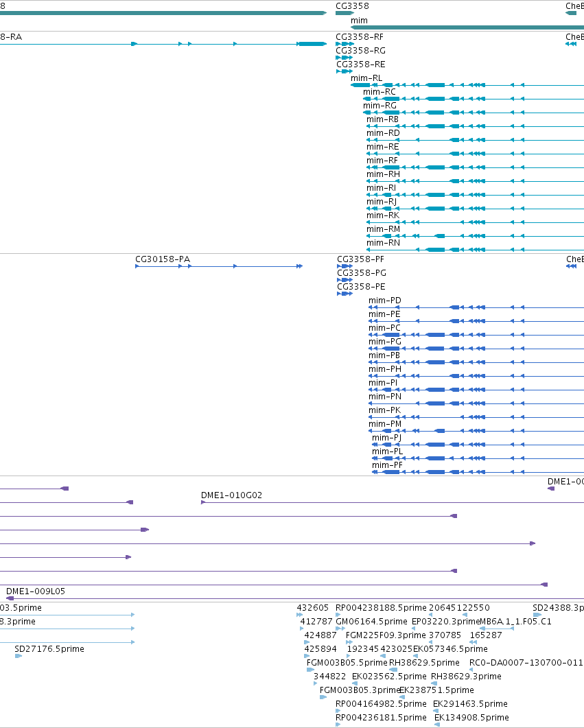
Task: Select the CG3358-RF transcript label
Action: coord(360,36)
